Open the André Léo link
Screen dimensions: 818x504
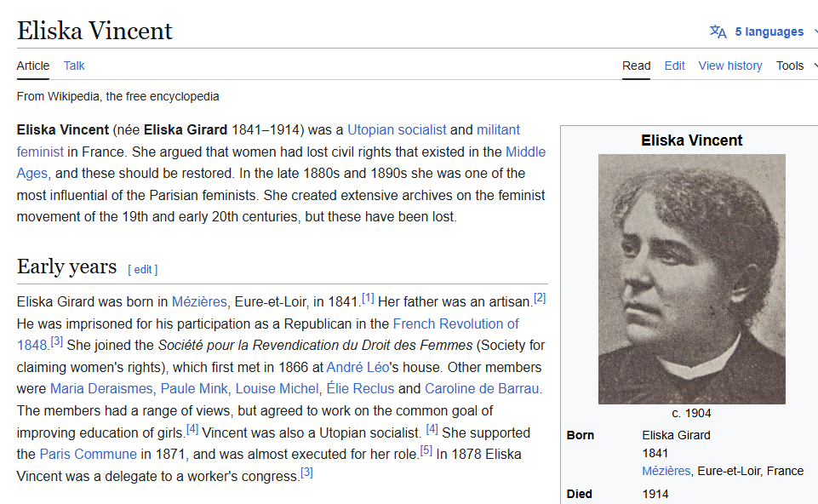pos(358,367)
